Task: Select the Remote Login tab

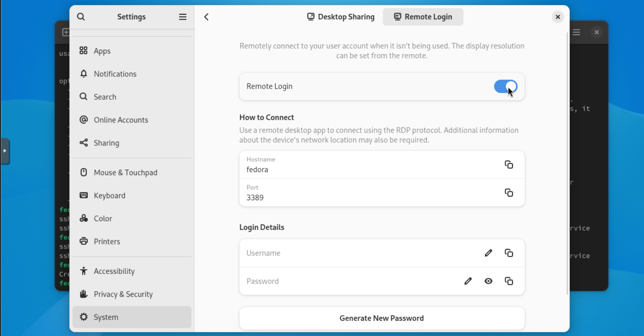Action: [423, 17]
